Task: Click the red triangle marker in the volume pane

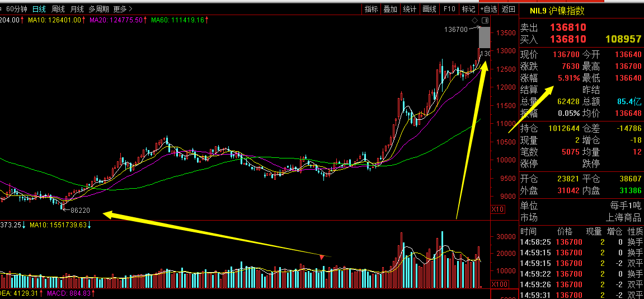Action: [322, 257]
